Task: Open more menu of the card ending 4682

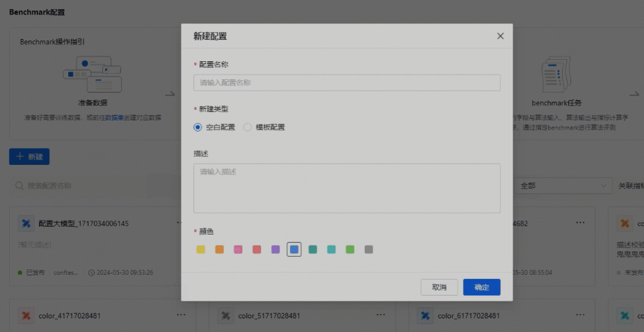Action: (x=580, y=222)
